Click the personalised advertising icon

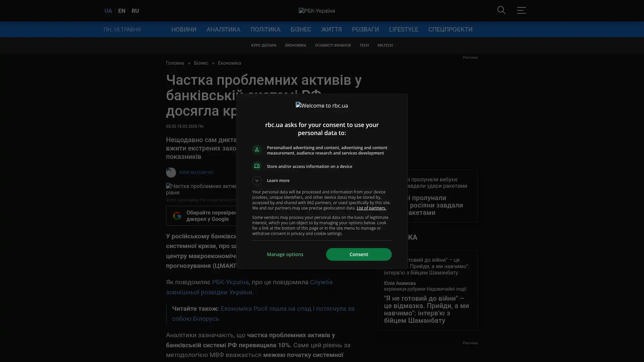[257, 149]
